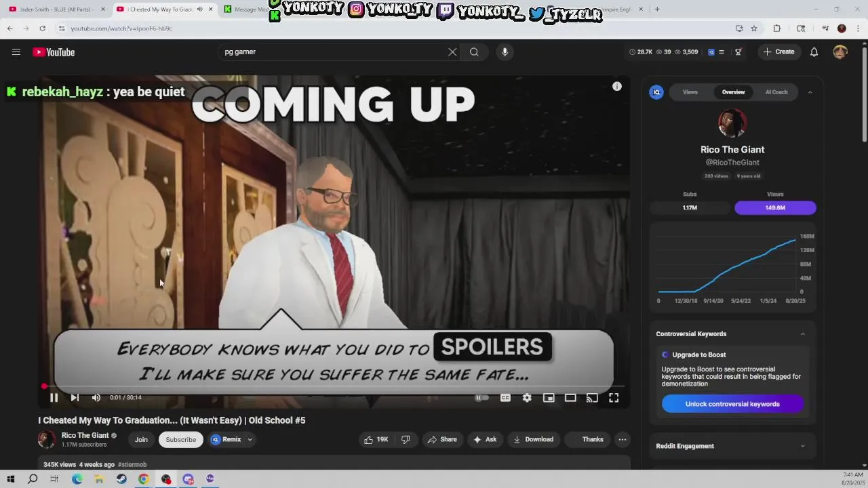Click the Ask button
The image size is (868, 488).
tap(485, 439)
